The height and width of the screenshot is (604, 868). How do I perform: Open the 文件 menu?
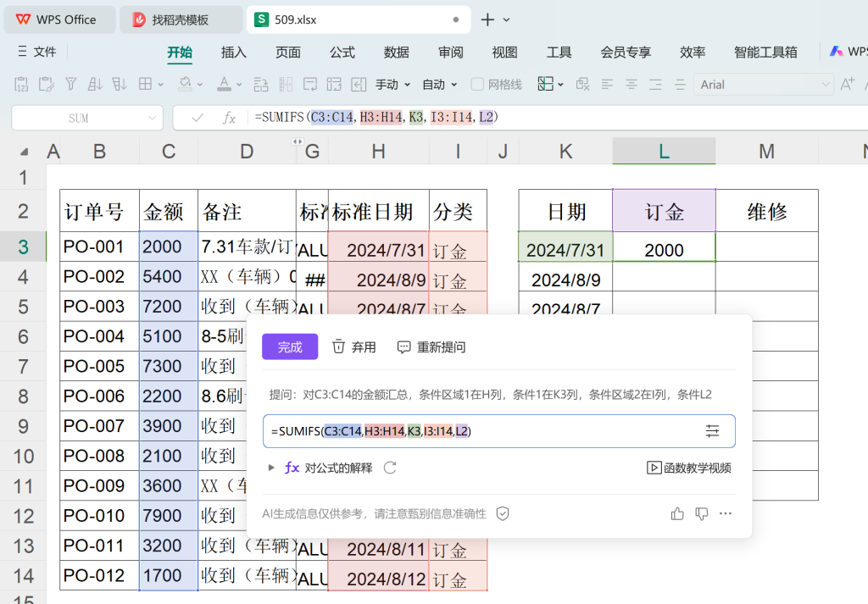tap(37, 52)
